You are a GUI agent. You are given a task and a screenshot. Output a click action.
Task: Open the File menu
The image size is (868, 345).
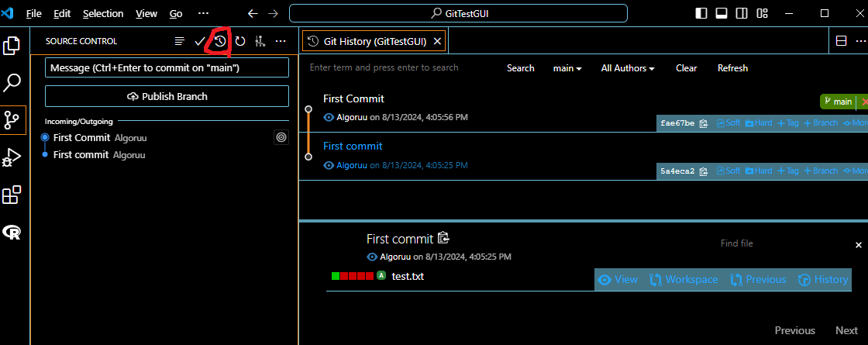(x=34, y=14)
